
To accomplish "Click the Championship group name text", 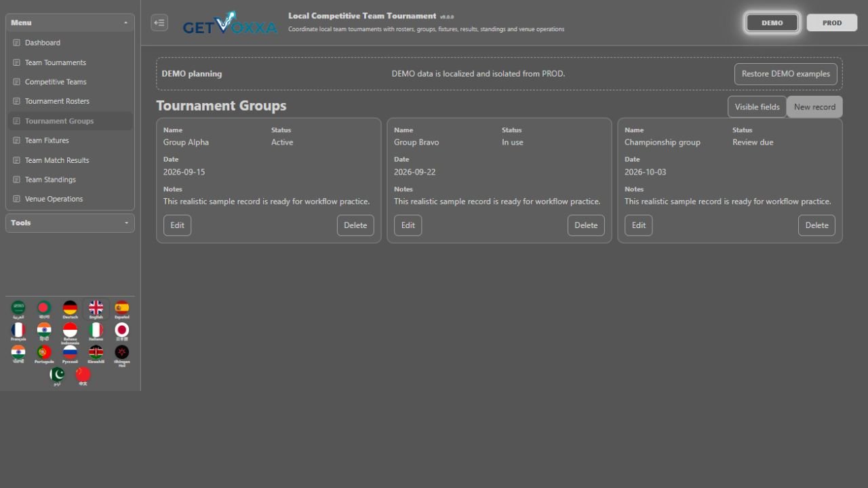I will 663,143.
